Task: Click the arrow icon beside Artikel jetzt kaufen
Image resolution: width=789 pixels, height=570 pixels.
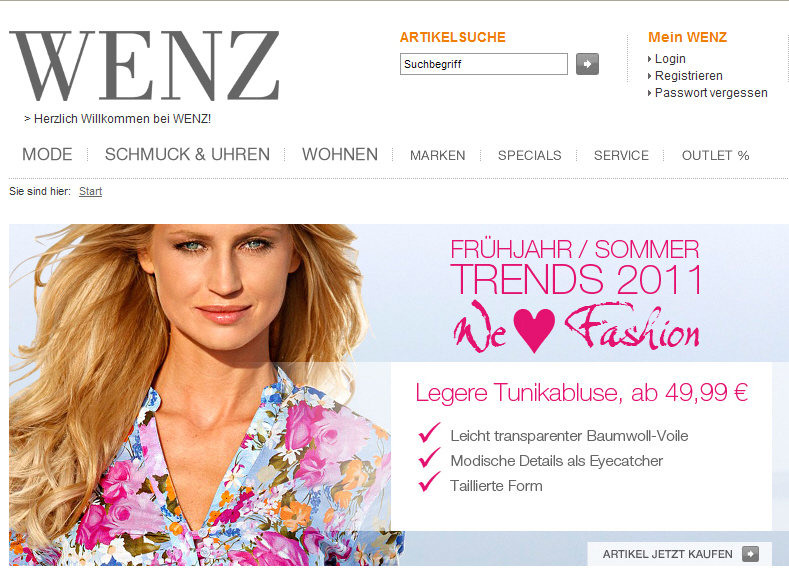Action: coord(750,554)
